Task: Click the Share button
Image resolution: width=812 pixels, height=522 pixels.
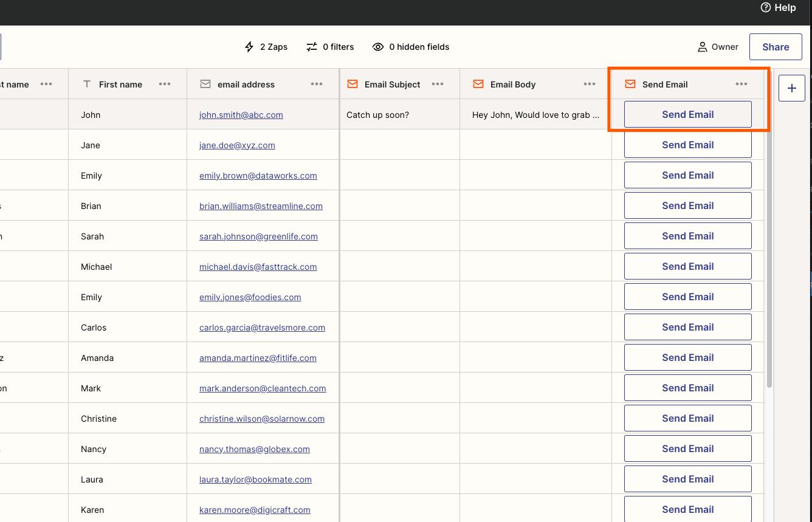Action: tap(776, 47)
